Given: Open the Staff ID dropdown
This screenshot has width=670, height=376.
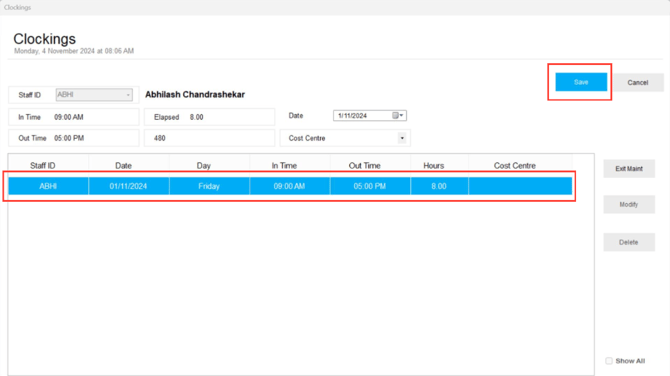Looking at the screenshot, I should 128,95.
